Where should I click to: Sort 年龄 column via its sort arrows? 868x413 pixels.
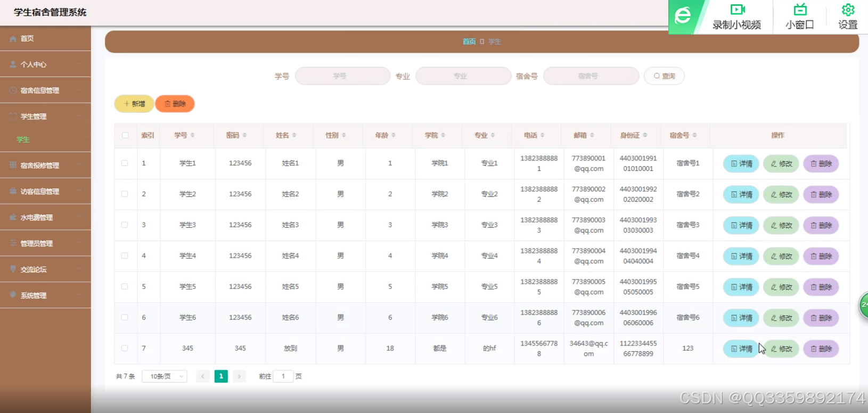point(394,135)
